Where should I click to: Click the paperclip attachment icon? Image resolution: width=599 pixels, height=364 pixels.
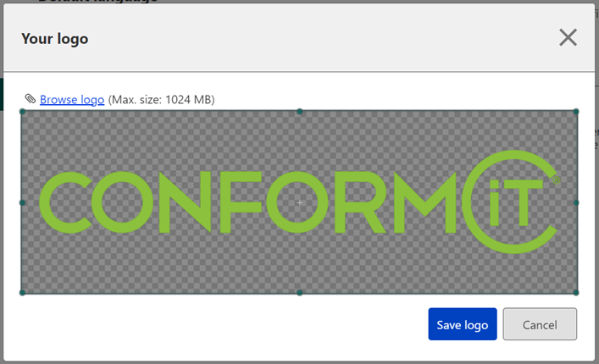[31, 99]
